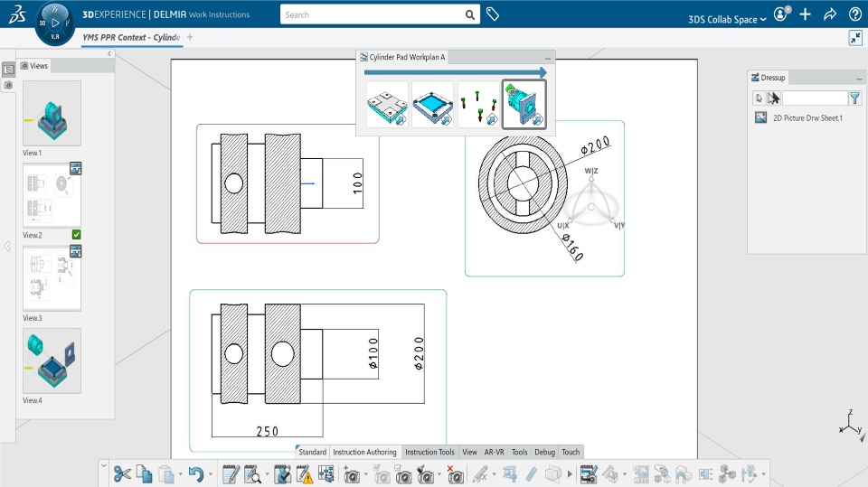Image resolution: width=868 pixels, height=487 pixels.
Task: Switch to the Standard tab
Action: point(312,452)
